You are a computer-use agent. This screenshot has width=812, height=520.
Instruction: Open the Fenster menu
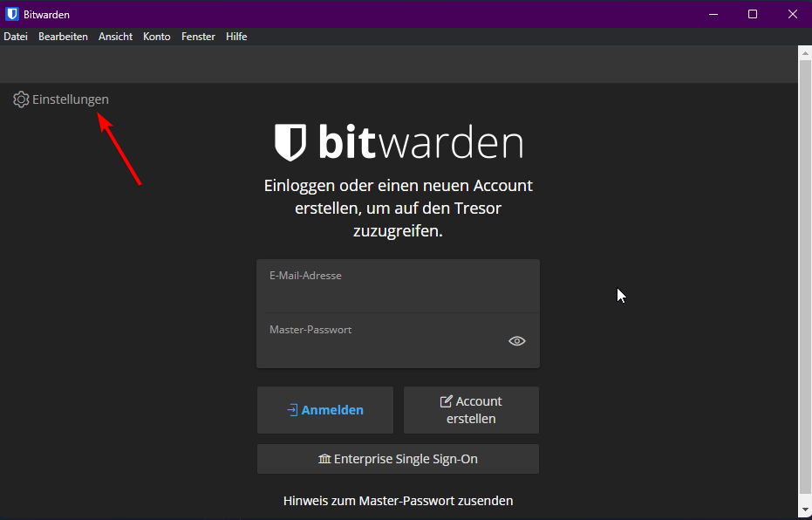pos(198,37)
